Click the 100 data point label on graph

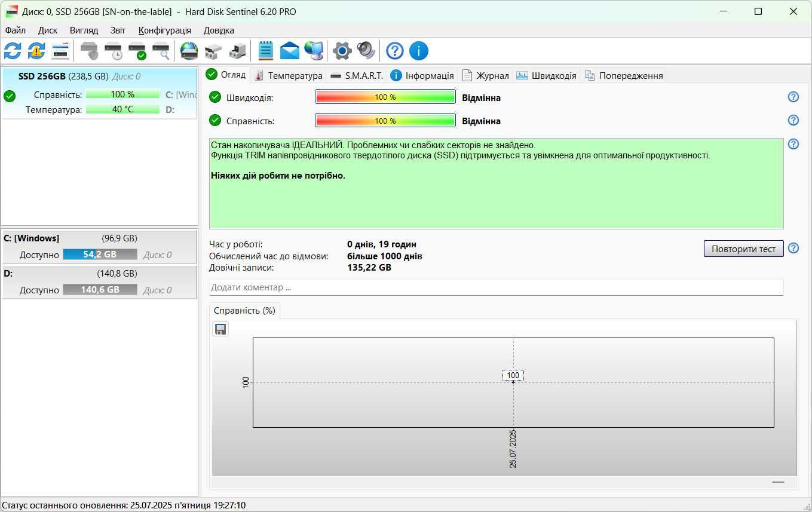[x=513, y=375]
